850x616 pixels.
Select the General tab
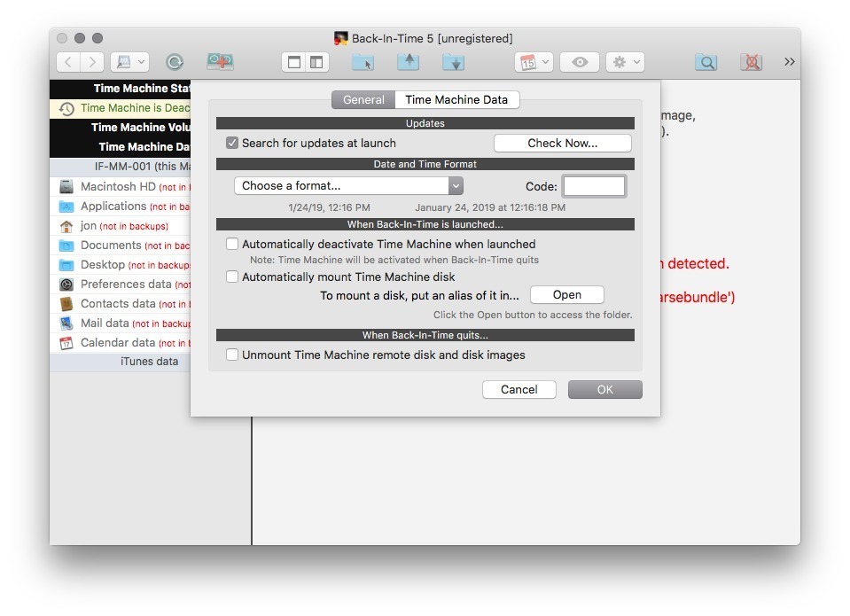click(x=363, y=100)
